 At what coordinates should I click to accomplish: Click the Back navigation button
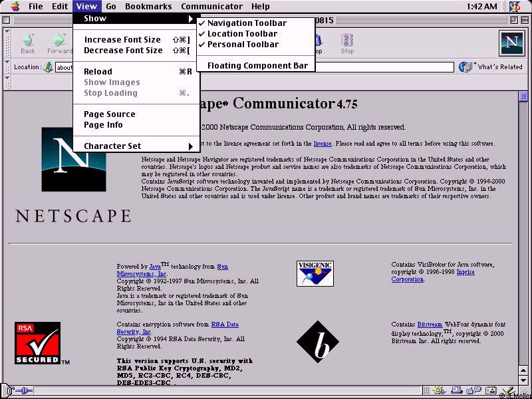coord(28,43)
